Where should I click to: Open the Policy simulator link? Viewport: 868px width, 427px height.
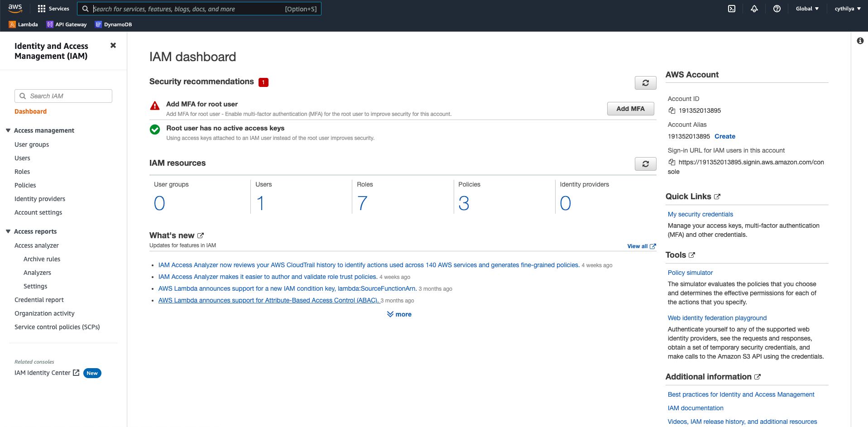[x=690, y=273]
